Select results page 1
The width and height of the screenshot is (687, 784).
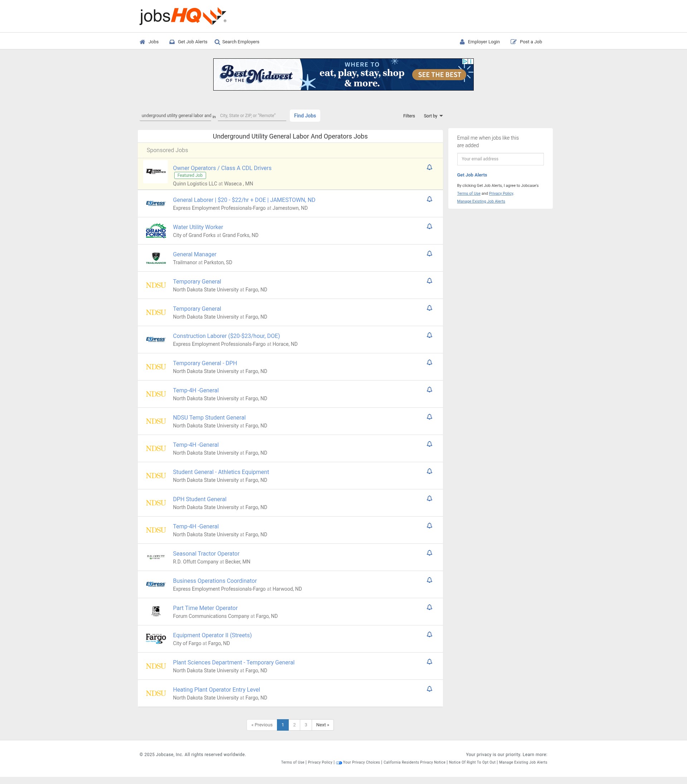coord(283,725)
